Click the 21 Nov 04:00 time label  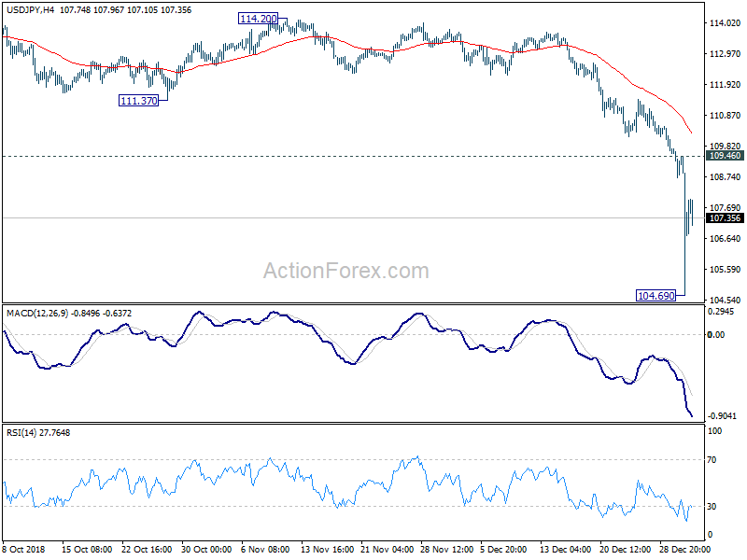[x=388, y=549]
